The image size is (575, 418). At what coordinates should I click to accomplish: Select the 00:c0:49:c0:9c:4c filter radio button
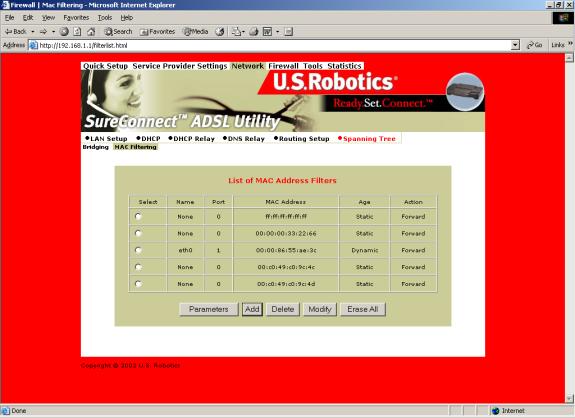[x=138, y=267]
